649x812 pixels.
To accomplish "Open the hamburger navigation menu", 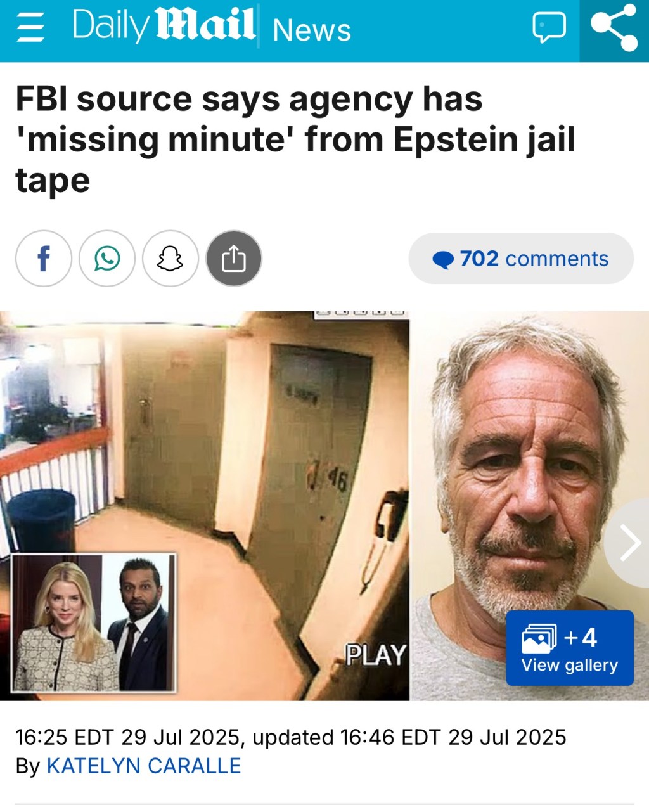I will (31, 29).
